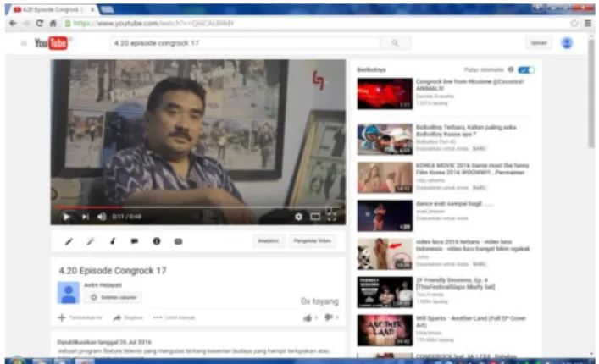This screenshot has height=364, width=599.
Task: Share the video with Bagikan
Action: coord(128,317)
